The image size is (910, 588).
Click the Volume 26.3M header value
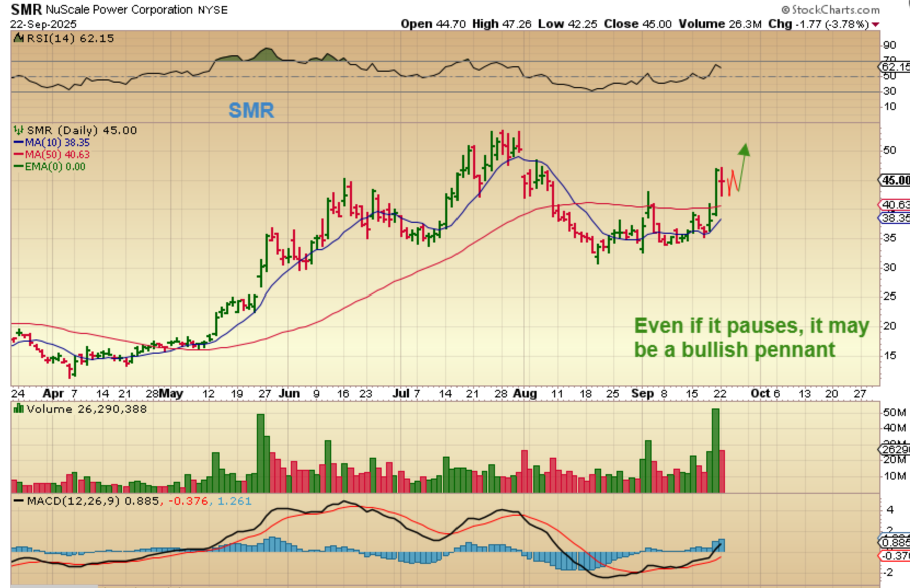[720, 24]
